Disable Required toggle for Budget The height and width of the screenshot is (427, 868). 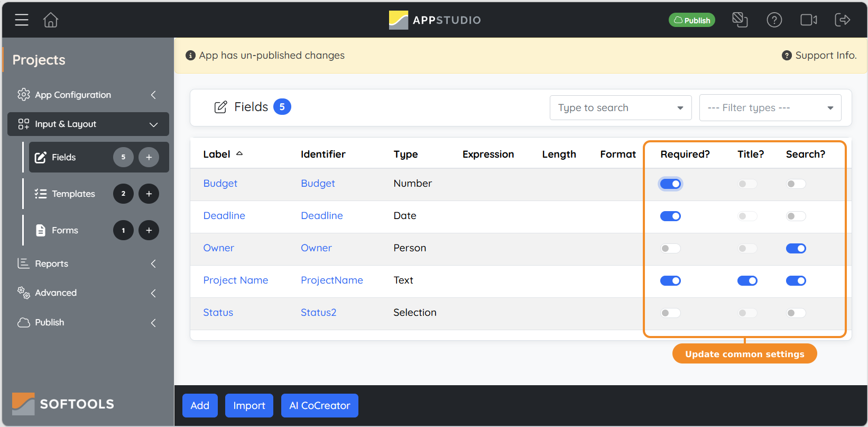(670, 184)
